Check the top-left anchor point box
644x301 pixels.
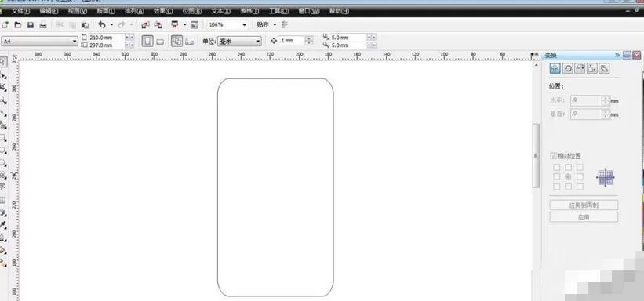pos(556,168)
